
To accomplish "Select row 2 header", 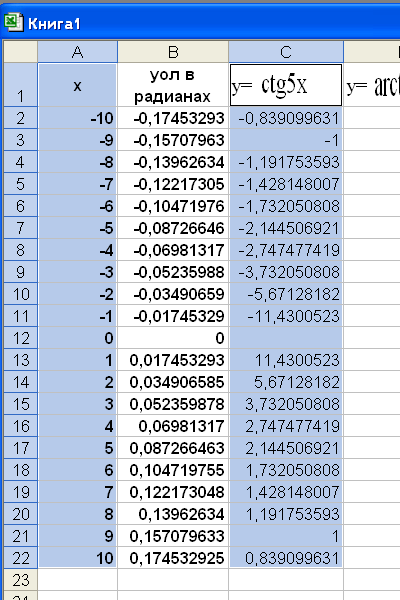I will [x=21, y=118].
